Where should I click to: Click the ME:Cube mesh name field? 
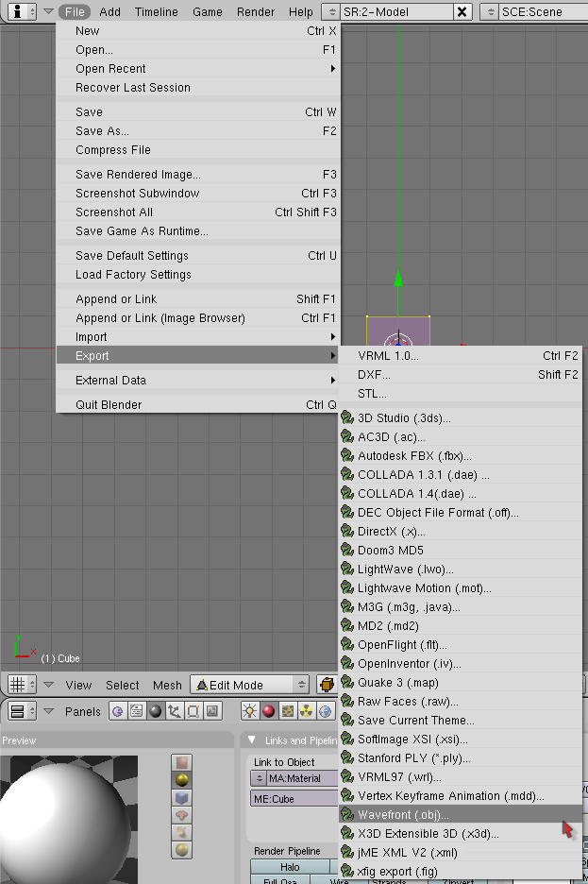(294, 798)
